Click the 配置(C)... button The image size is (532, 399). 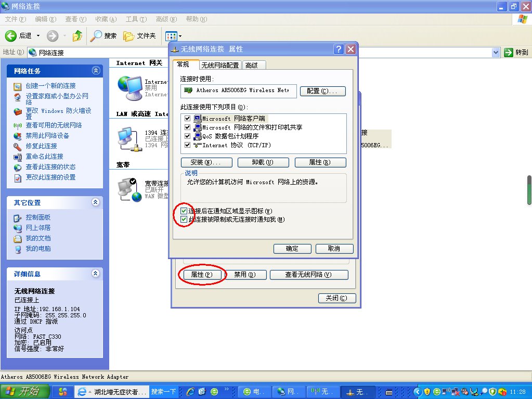coord(322,91)
